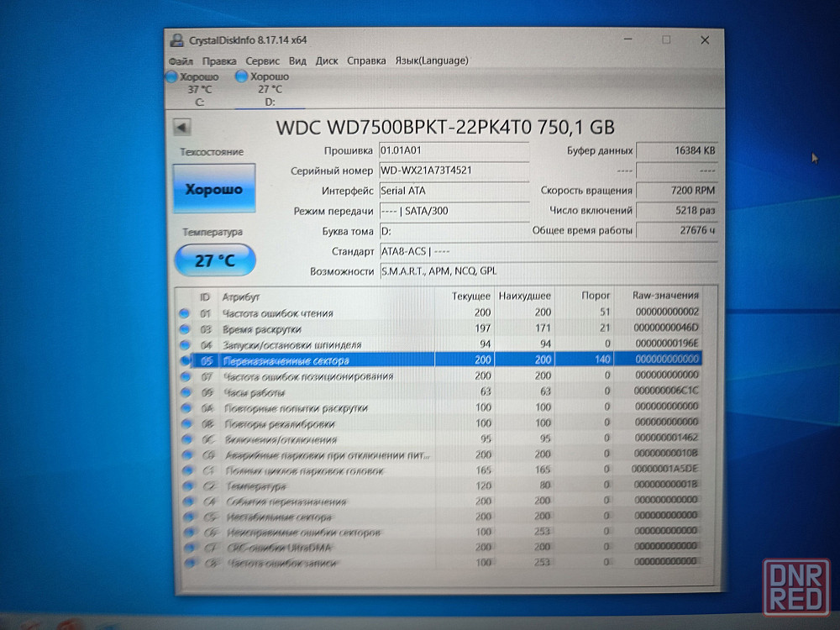840x630 pixels.
Task: Click the Хорошо health status button
Action: point(214,188)
